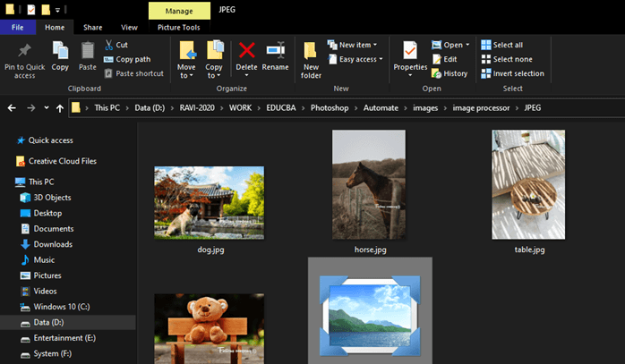
Task: Click the Copy icon in Clipboard group
Action: (x=60, y=51)
